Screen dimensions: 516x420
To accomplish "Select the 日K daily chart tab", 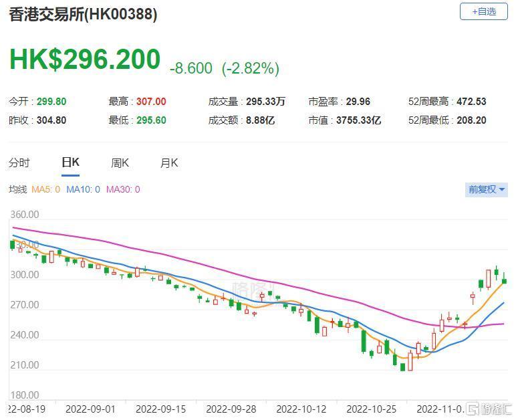I will click(70, 163).
